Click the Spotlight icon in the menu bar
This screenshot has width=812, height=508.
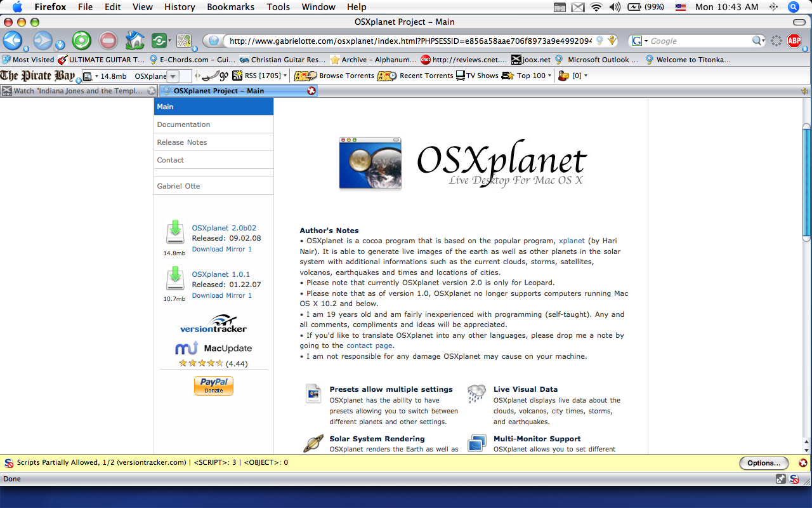point(793,7)
